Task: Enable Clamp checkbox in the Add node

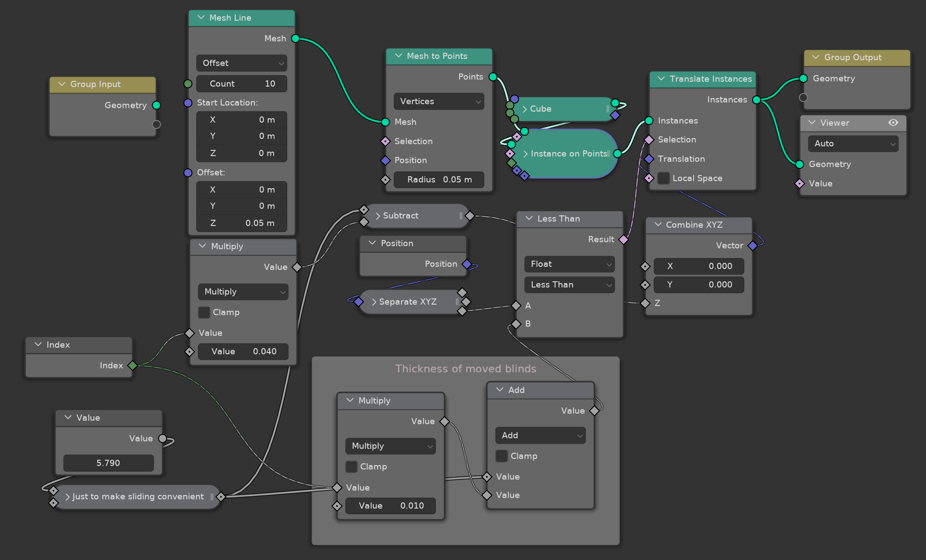Action: click(501, 456)
